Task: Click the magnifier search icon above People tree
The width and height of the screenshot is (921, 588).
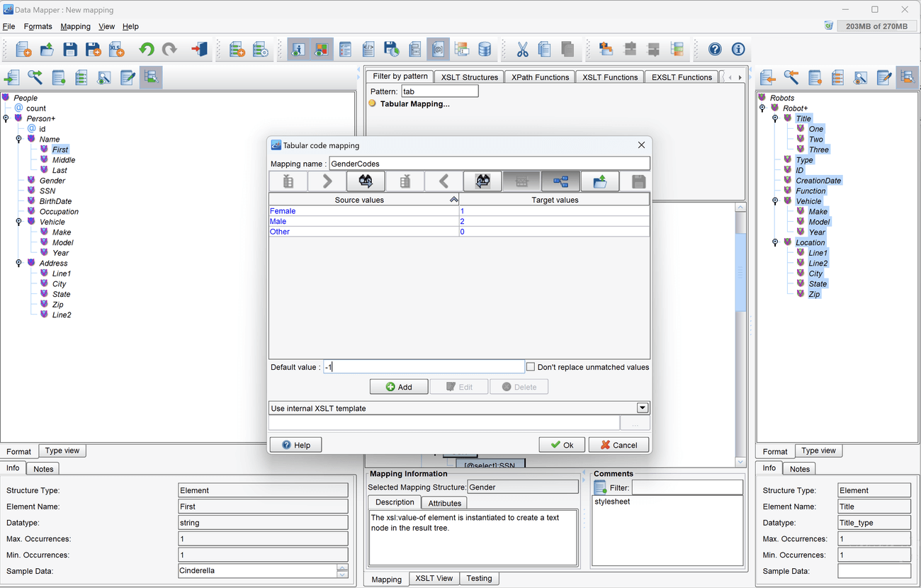Action: (35, 77)
